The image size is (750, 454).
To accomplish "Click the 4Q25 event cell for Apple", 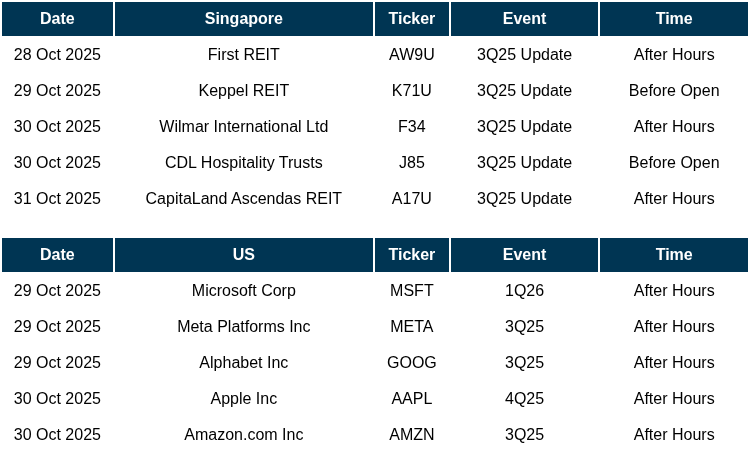I will pos(525,399).
